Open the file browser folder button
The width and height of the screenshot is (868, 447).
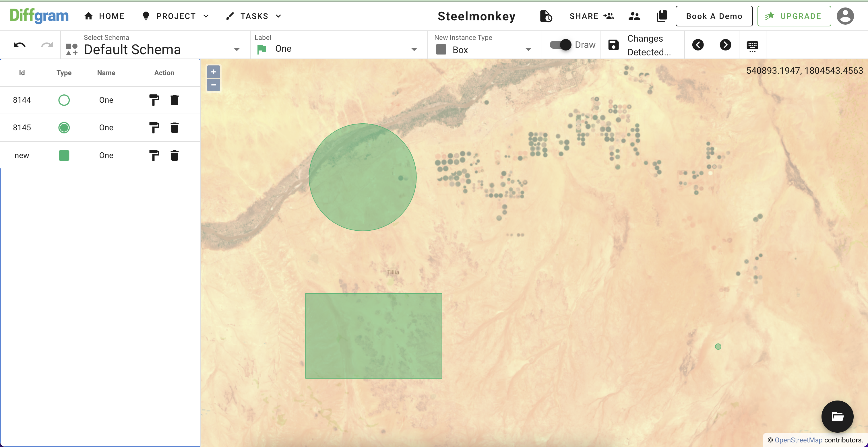(x=837, y=416)
